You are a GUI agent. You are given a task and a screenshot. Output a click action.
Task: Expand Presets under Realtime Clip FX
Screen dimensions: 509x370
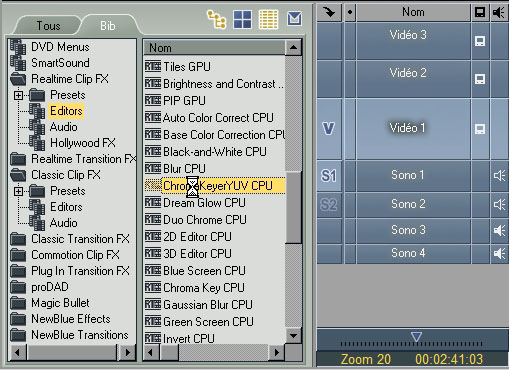(19, 95)
